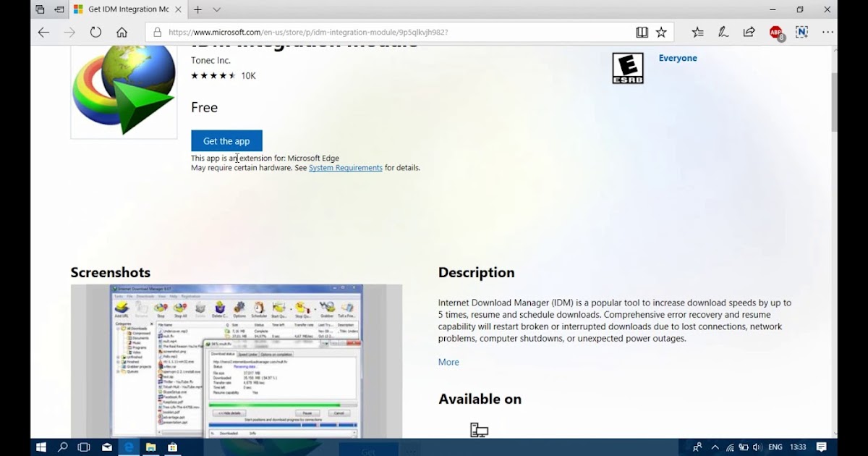Screen dimensions: 868x456
Task: Open reading view book icon
Action: 642,32
